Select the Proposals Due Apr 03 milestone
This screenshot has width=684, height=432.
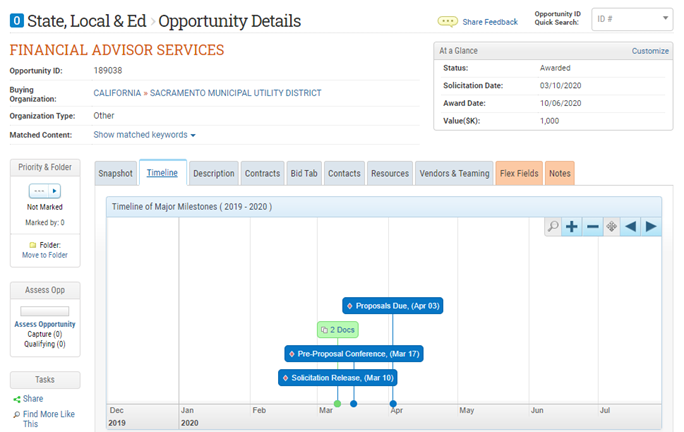click(392, 305)
